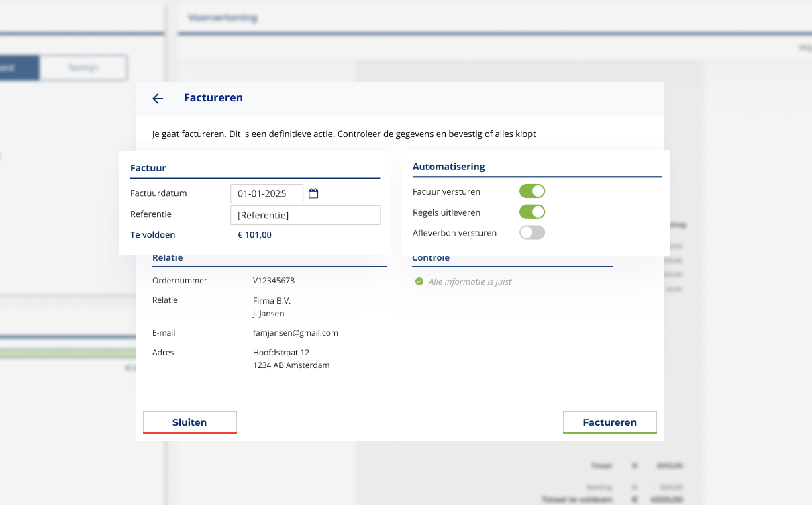
Task: Confirm with the green Factureren button
Action: click(609, 422)
